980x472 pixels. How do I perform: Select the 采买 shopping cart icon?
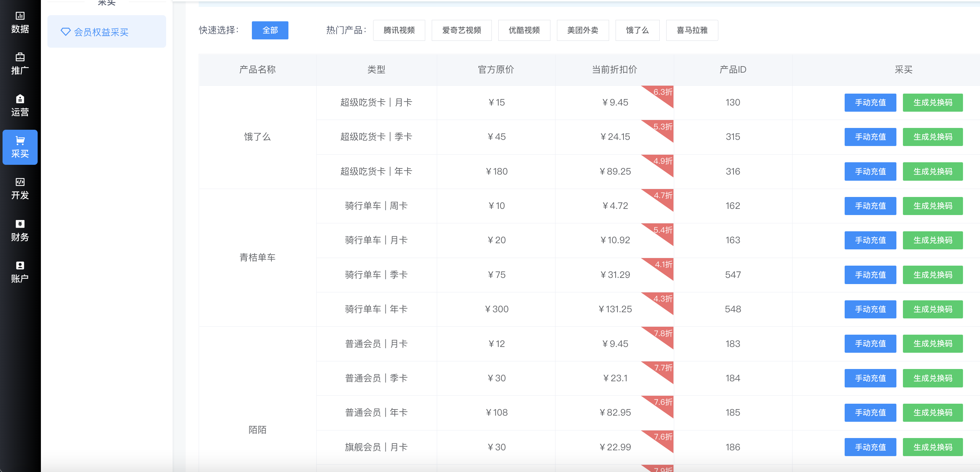pyautogui.click(x=20, y=141)
